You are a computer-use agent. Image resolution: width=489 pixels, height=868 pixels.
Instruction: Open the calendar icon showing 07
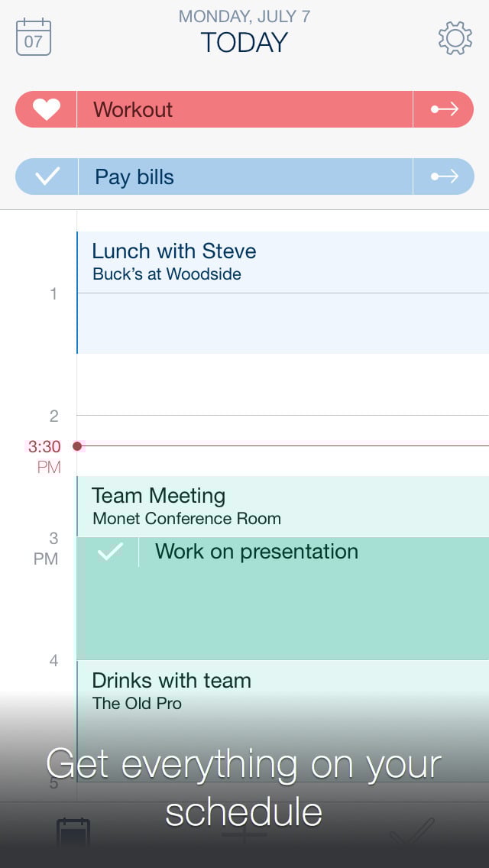34,37
